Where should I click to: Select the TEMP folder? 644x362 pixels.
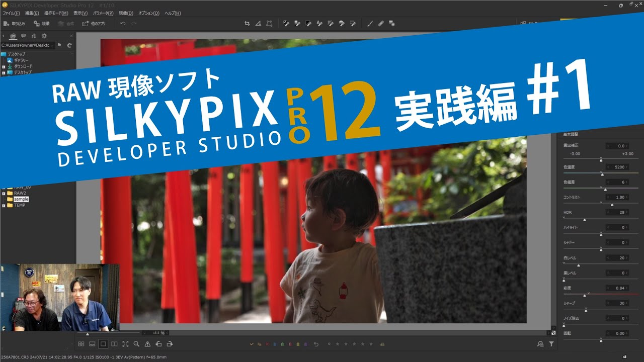20,205
